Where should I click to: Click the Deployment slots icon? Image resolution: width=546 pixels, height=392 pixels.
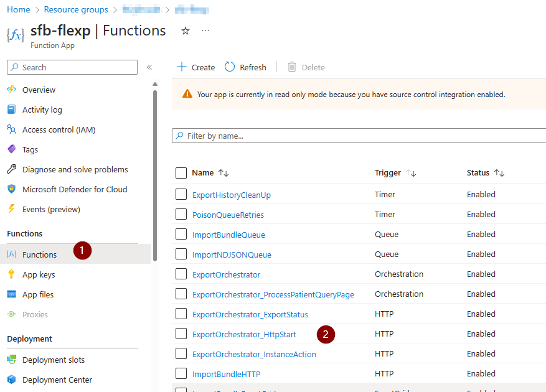pos(11,359)
